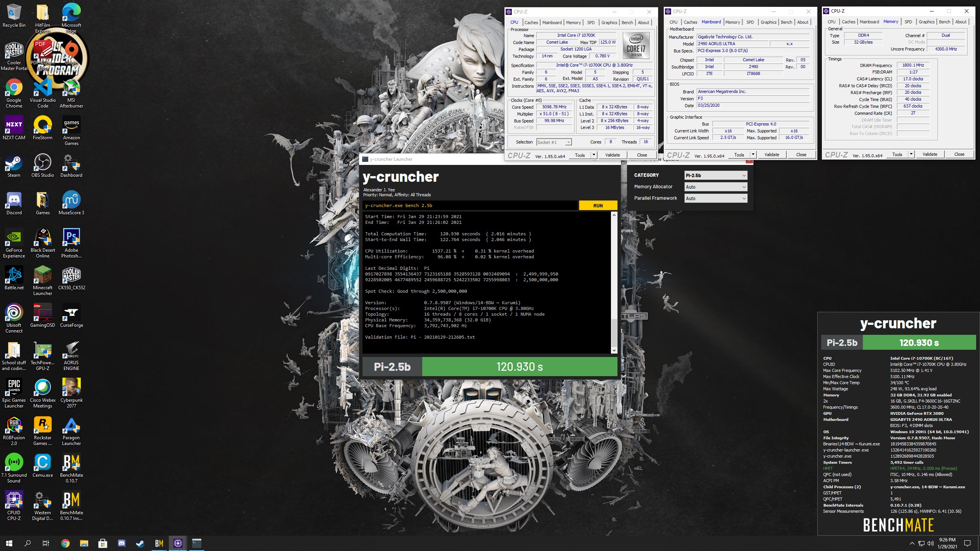Expand the Memory Allocator dropdown
This screenshot has width=980, height=551.
tap(715, 187)
